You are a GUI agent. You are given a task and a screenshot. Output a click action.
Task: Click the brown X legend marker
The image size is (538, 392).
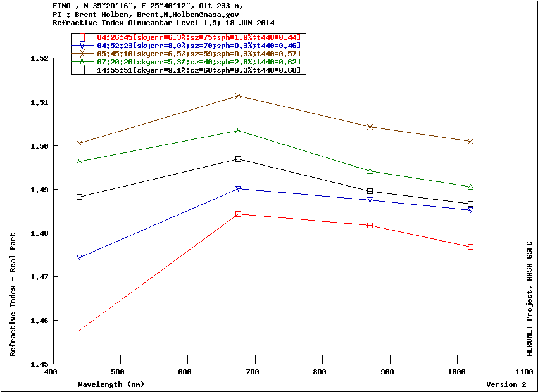coord(82,54)
